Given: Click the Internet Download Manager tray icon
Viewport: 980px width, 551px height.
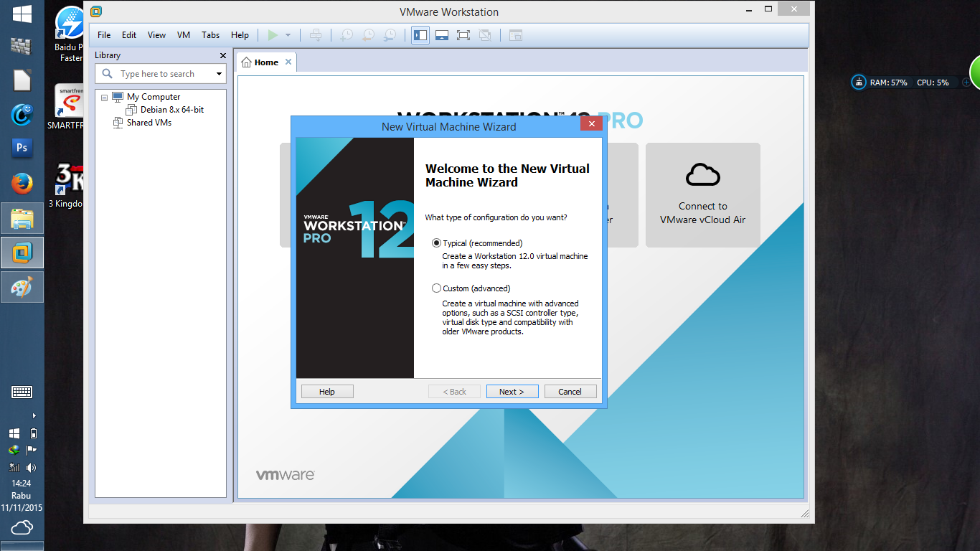Looking at the screenshot, I should [14, 451].
